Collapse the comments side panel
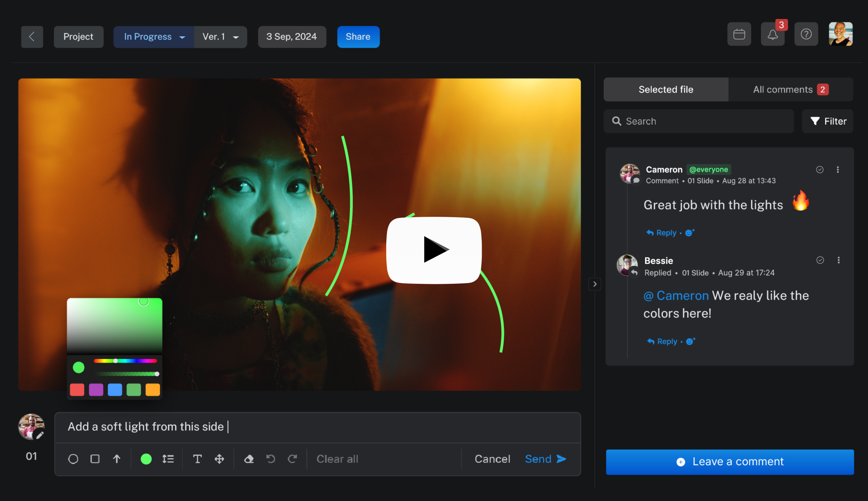The width and height of the screenshot is (868, 501). [x=595, y=284]
